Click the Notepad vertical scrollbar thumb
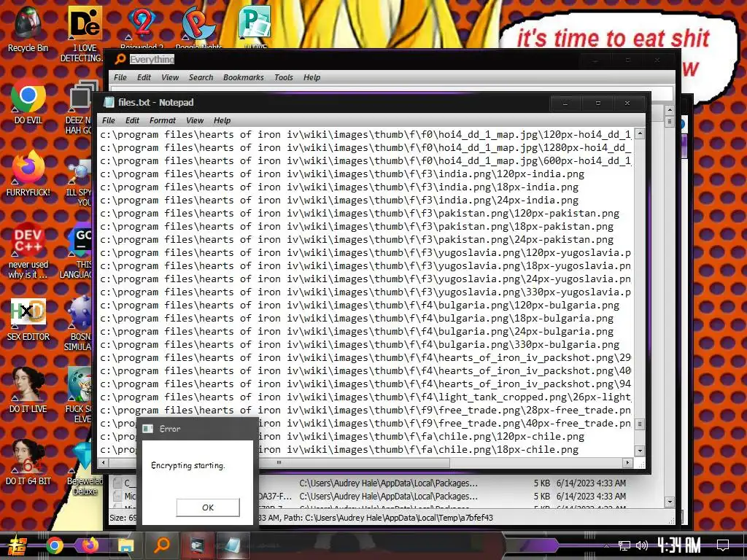This screenshot has height=560, width=747. [640, 424]
